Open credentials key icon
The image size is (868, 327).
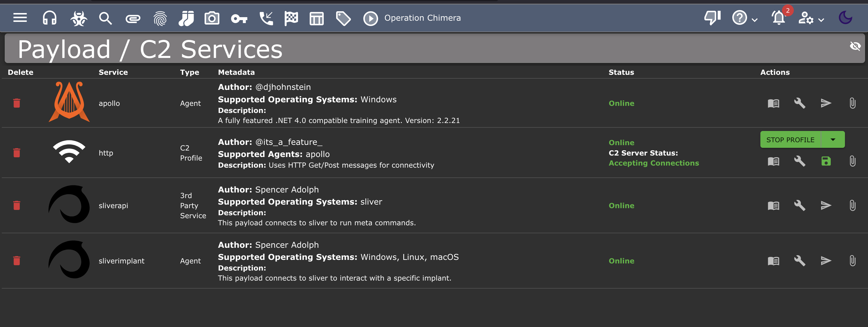(x=239, y=19)
